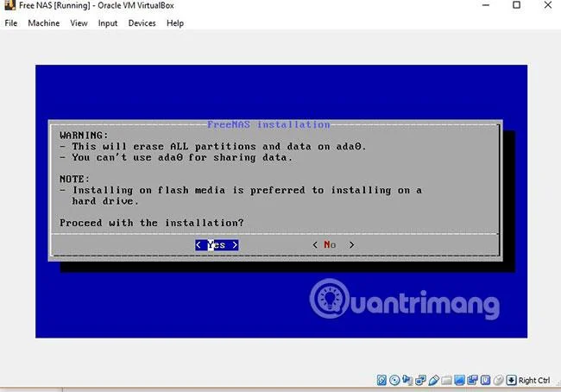Open the Help menu

point(175,23)
